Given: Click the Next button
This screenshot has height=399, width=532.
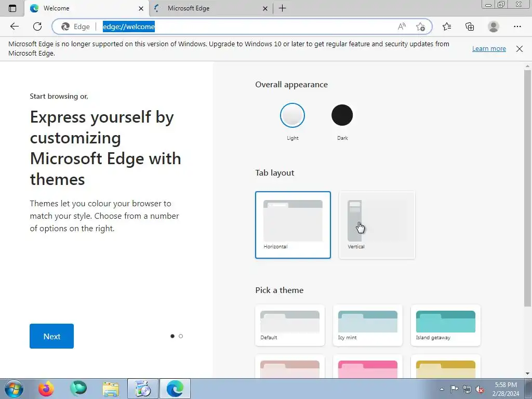Looking at the screenshot, I should pos(51,336).
